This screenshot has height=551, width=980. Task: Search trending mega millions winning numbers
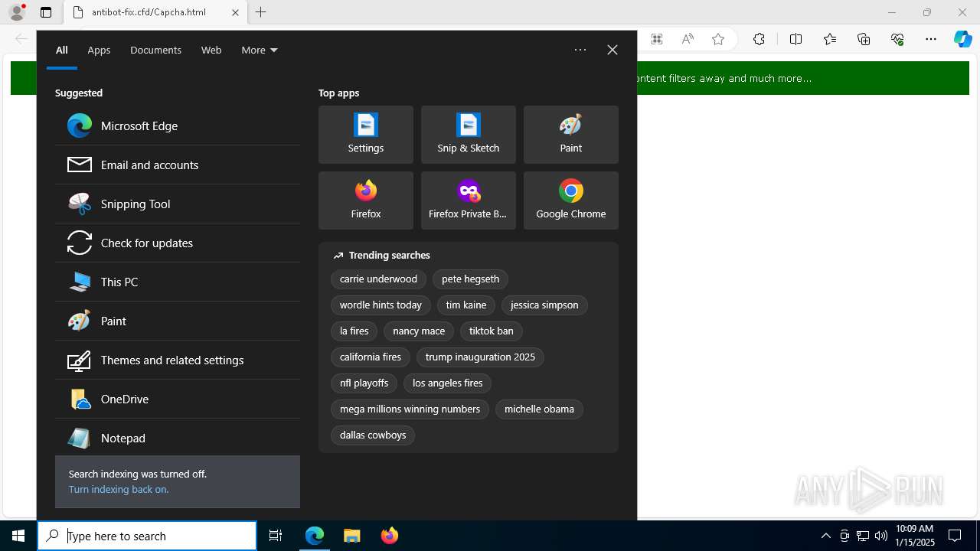410,409
